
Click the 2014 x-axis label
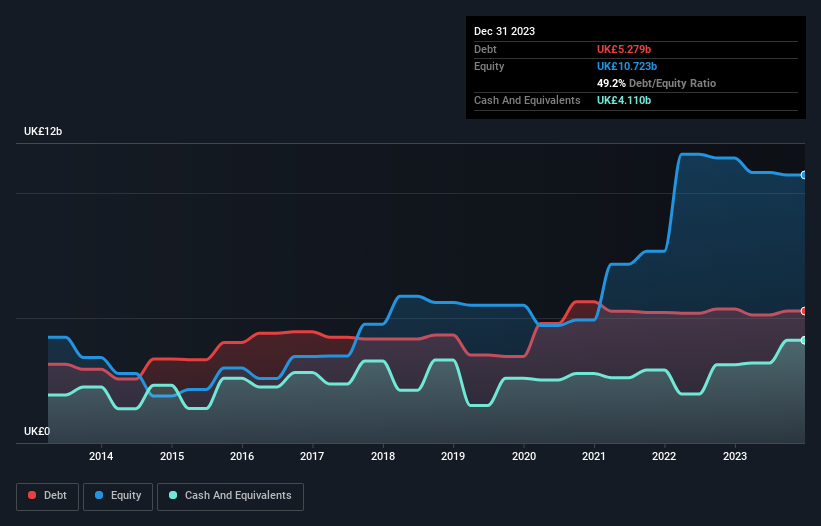pyautogui.click(x=101, y=456)
